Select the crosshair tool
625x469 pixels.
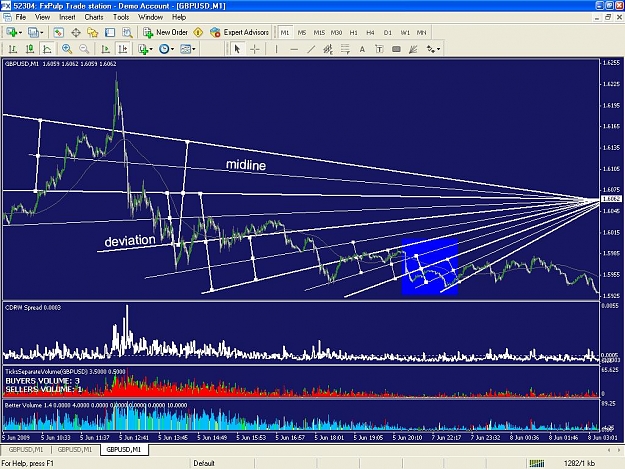click(x=255, y=49)
